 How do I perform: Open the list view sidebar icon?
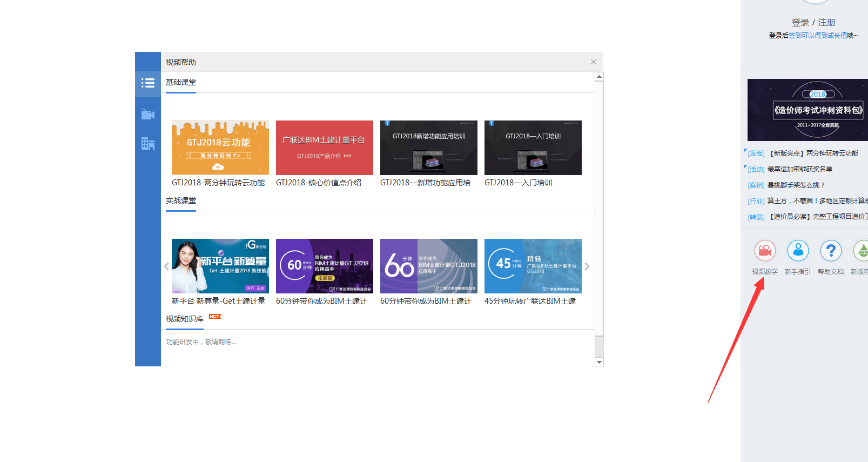click(148, 83)
